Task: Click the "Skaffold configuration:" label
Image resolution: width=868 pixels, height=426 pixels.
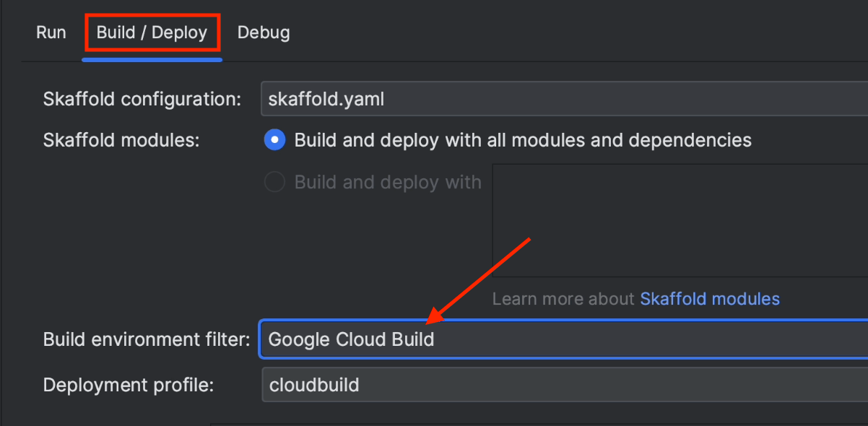Action: [142, 99]
